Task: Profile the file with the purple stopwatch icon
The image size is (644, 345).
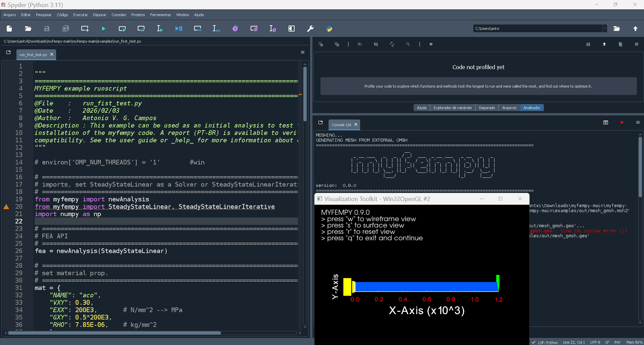Action: pos(235,29)
